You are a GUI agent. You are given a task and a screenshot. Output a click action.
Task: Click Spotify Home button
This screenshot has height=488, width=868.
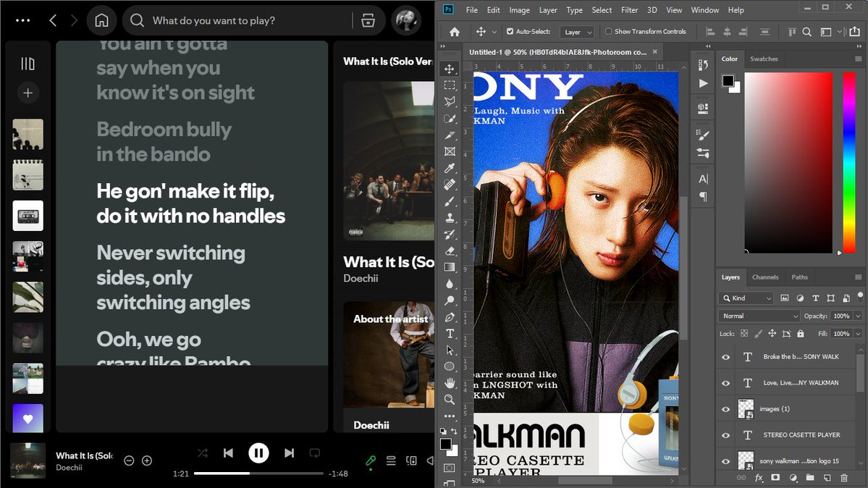point(102,20)
